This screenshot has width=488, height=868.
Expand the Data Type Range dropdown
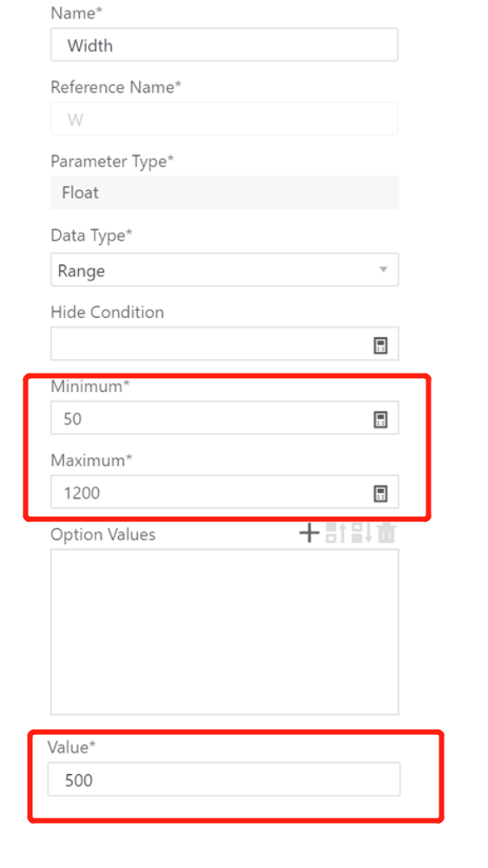(x=225, y=269)
